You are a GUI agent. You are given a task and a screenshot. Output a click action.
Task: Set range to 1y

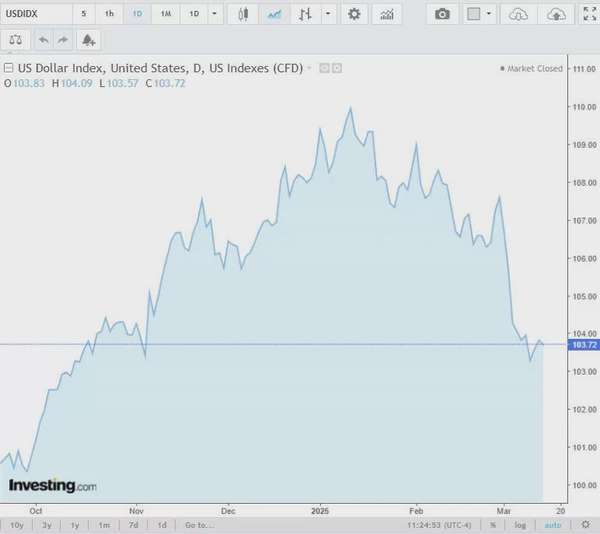point(75,525)
